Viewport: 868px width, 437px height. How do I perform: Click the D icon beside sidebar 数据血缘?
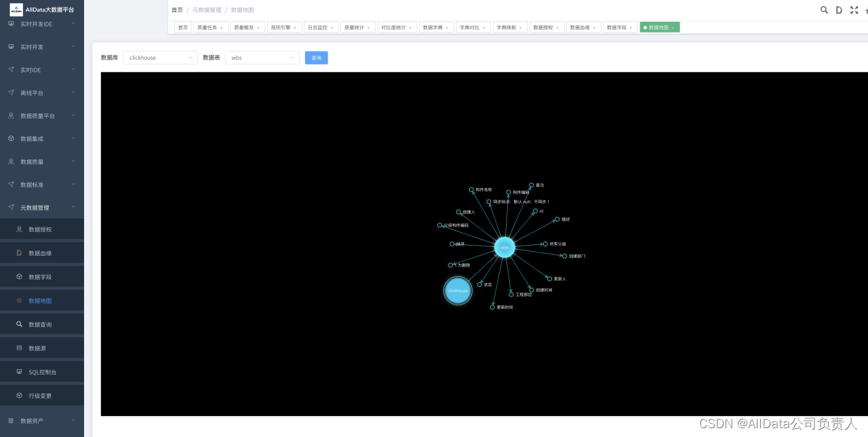[x=20, y=253]
